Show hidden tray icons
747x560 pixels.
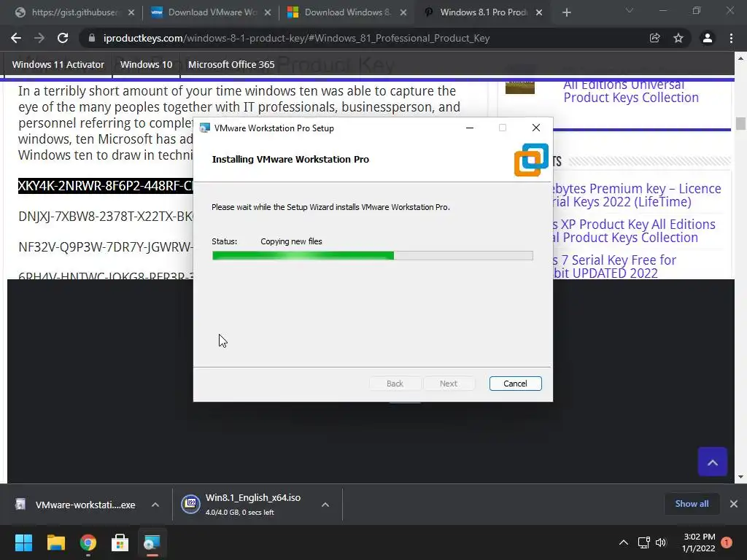pyautogui.click(x=623, y=542)
